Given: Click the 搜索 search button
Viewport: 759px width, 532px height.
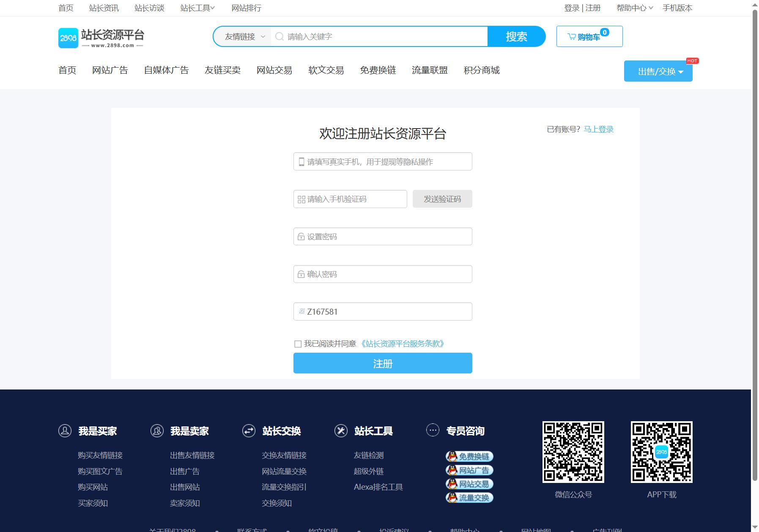Looking at the screenshot, I should [517, 36].
